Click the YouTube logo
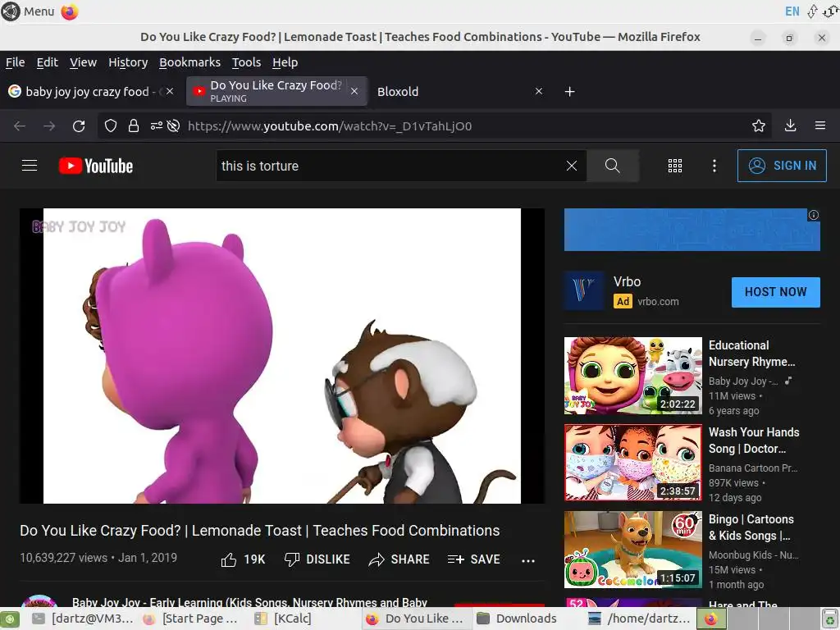Viewport: 840px width, 630px height. click(x=96, y=166)
